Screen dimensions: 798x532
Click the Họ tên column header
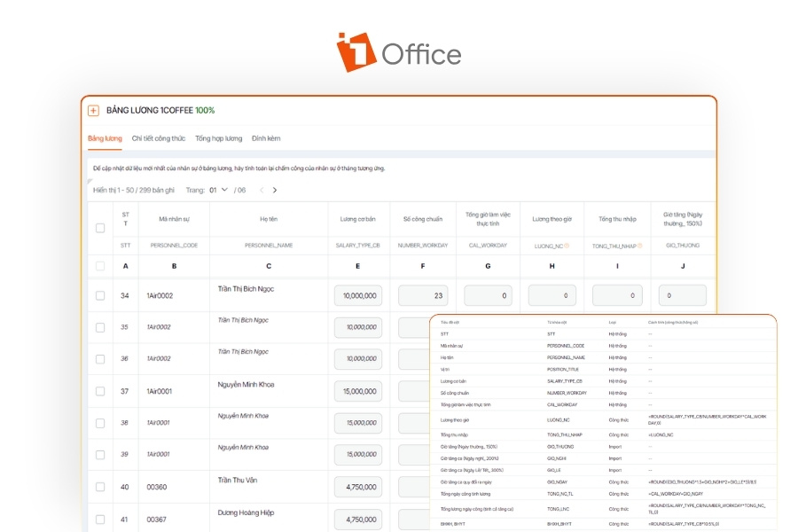269,219
